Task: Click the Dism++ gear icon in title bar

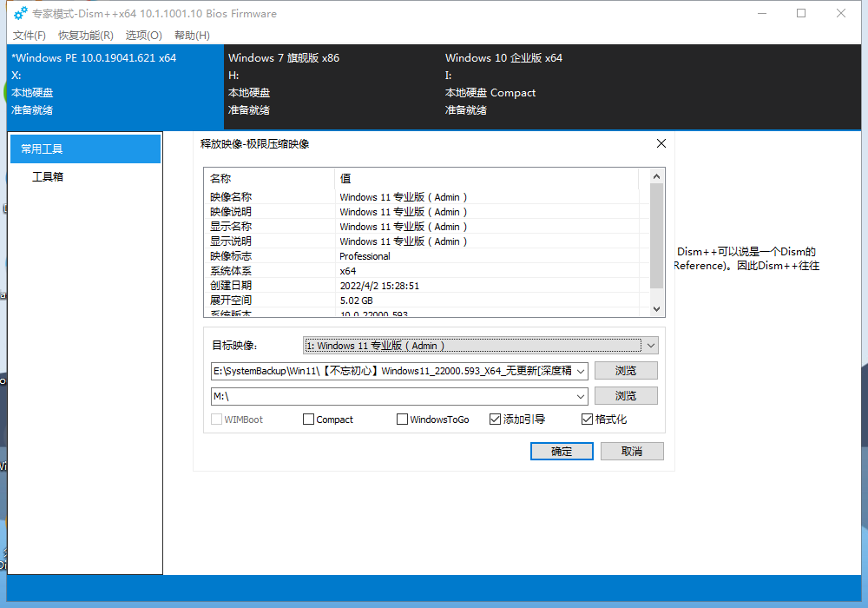Action: pyautogui.click(x=21, y=13)
